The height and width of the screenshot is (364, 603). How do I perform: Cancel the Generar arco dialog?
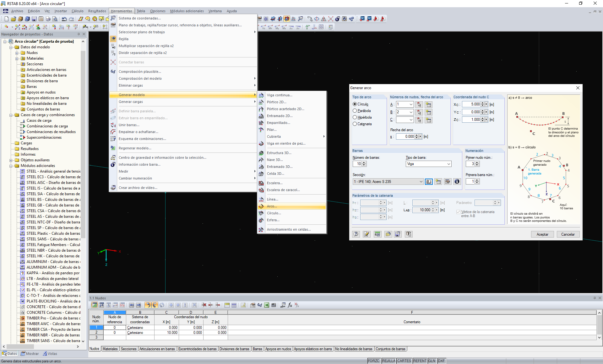(568, 234)
